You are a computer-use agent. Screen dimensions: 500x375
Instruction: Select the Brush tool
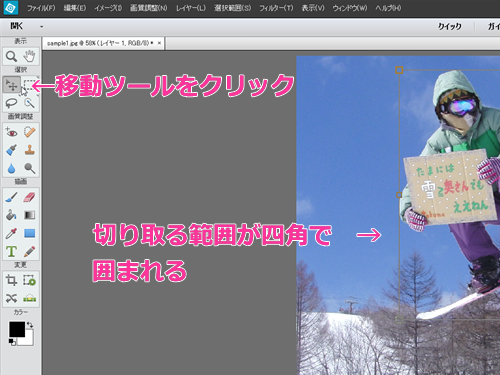11,197
